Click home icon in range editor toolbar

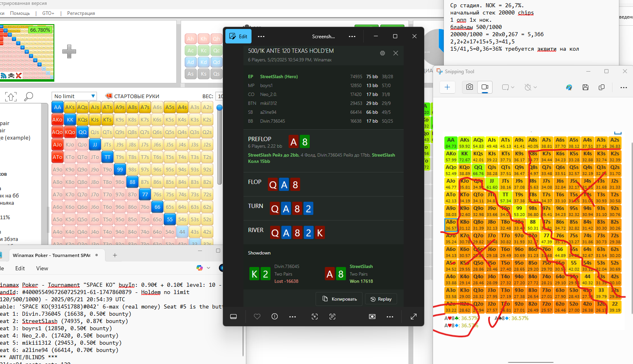click(11, 97)
